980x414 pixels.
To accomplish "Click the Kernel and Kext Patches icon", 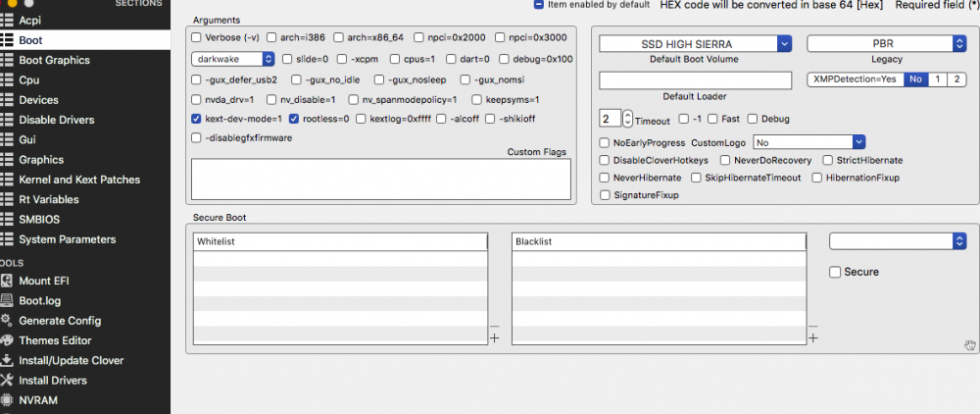I will (x=6, y=180).
